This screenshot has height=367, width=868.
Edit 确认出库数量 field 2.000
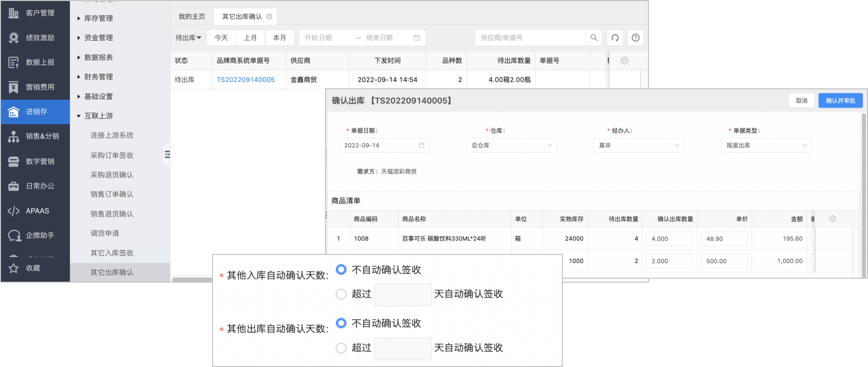(x=669, y=261)
